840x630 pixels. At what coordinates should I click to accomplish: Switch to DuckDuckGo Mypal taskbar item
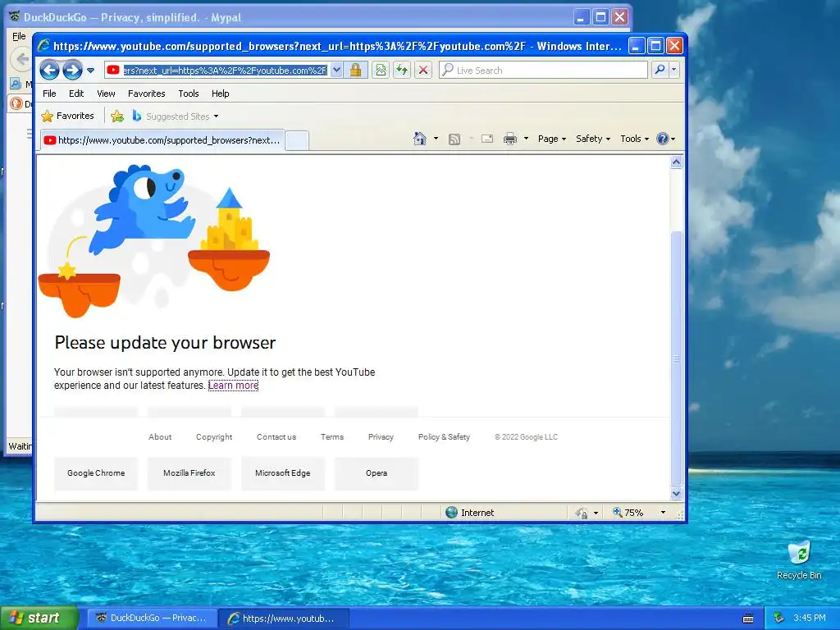click(152, 618)
